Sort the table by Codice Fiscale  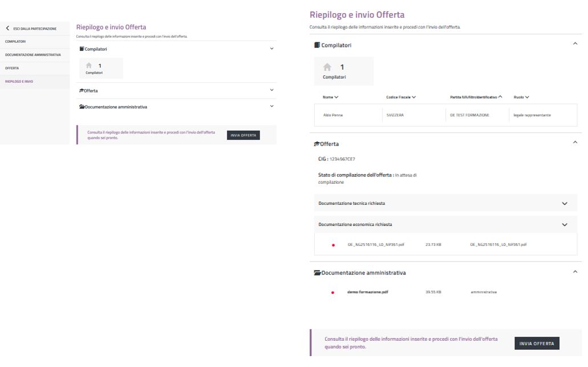click(x=401, y=97)
